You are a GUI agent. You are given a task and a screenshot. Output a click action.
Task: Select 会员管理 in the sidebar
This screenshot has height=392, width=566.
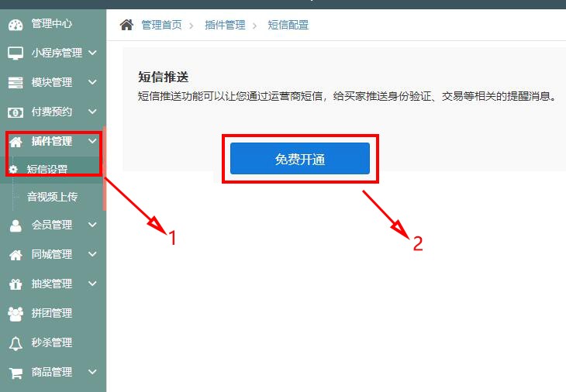52,225
